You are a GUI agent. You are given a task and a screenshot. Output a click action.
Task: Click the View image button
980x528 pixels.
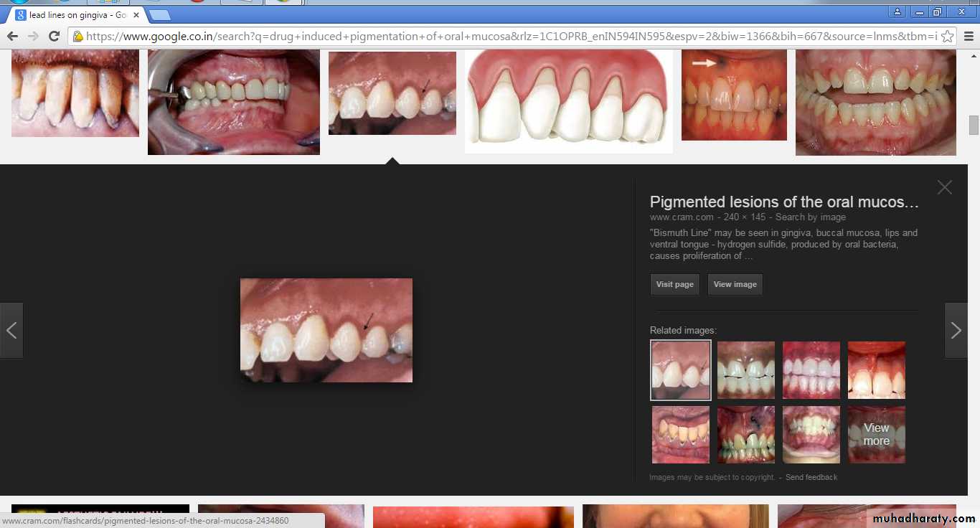pos(735,284)
